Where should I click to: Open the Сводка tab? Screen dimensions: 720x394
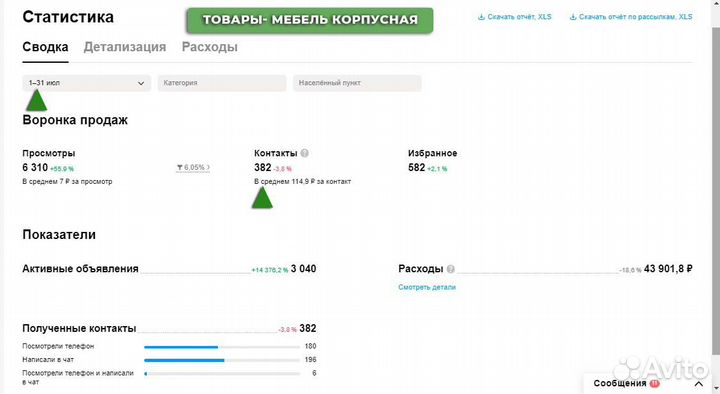(45, 47)
